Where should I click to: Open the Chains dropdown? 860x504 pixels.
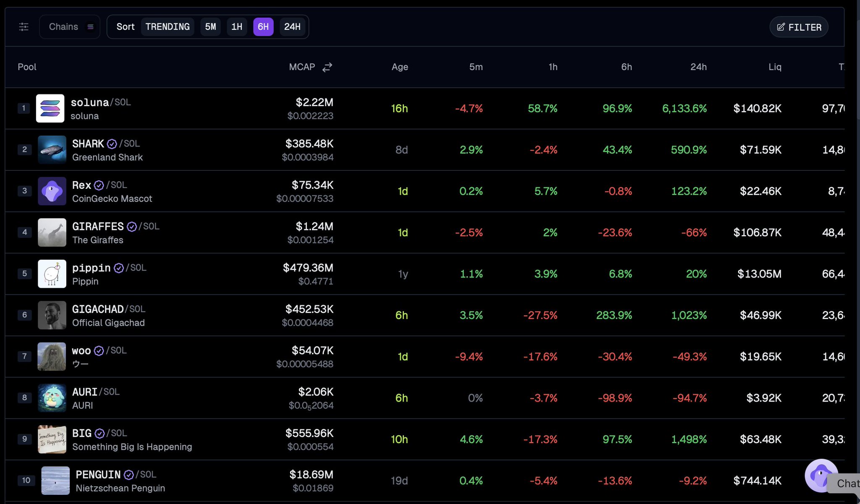[x=70, y=27]
